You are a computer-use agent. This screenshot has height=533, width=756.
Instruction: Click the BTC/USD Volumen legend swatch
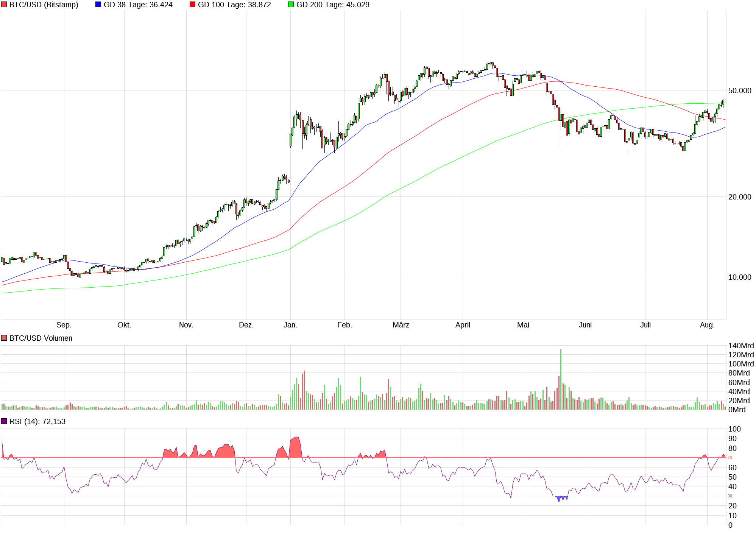click(4, 338)
